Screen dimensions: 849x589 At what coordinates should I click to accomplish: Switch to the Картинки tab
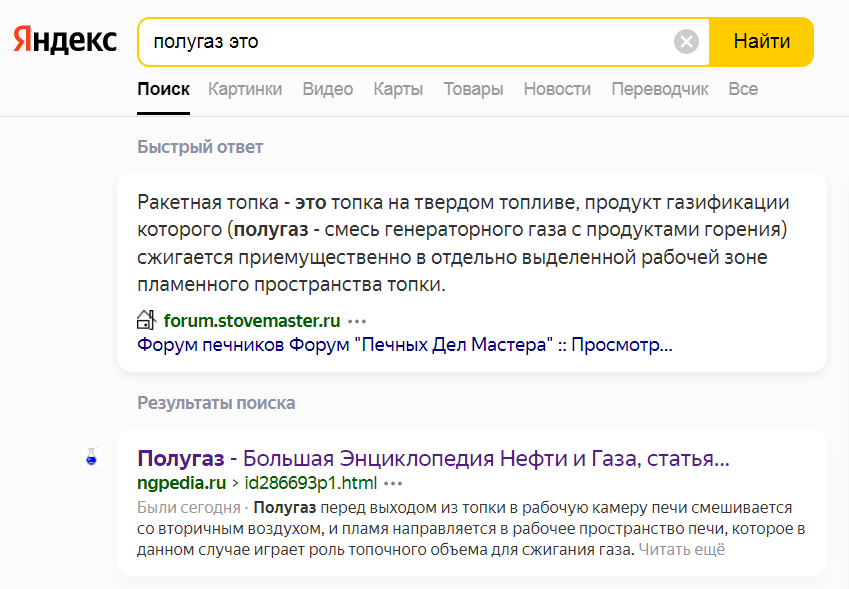[245, 89]
